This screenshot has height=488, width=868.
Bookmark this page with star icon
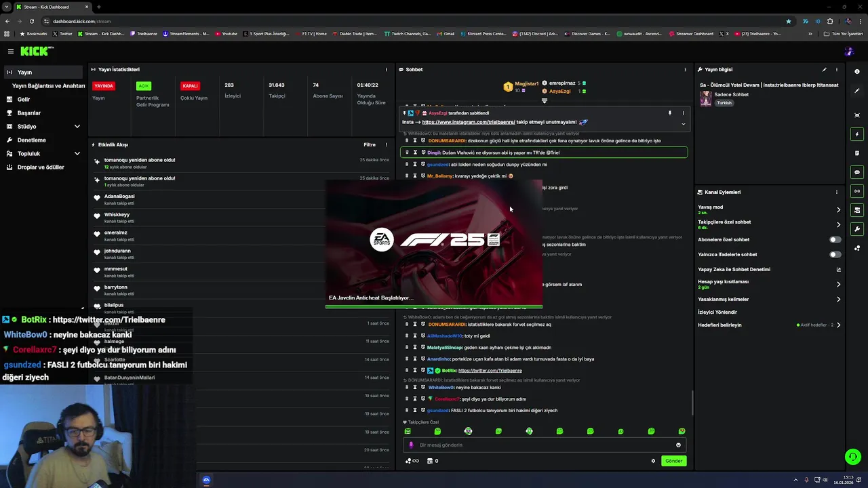tap(788, 21)
